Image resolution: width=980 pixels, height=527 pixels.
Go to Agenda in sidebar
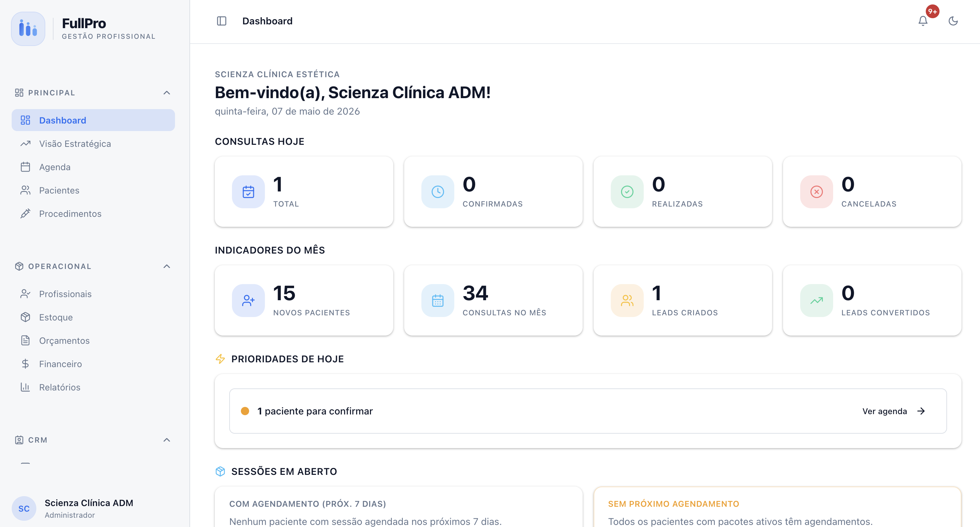[x=93, y=167]
